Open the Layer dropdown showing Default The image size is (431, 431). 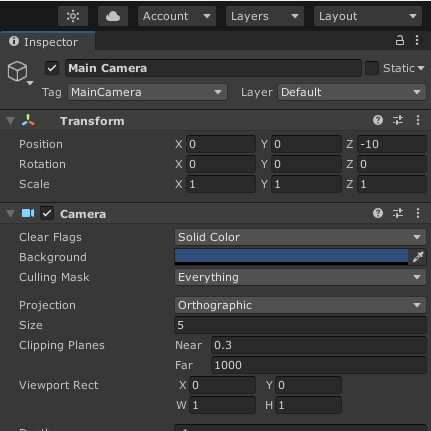click(x=352, y=92)
